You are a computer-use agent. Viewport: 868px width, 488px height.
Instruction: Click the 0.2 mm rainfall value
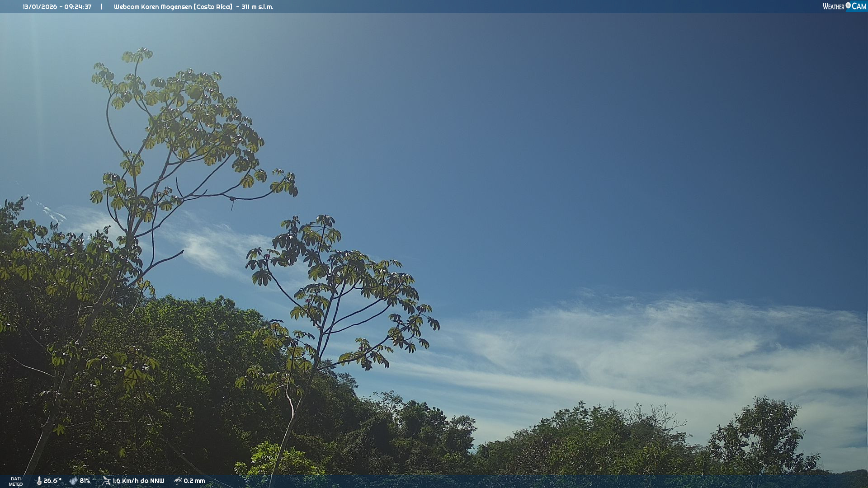point(194,481)
